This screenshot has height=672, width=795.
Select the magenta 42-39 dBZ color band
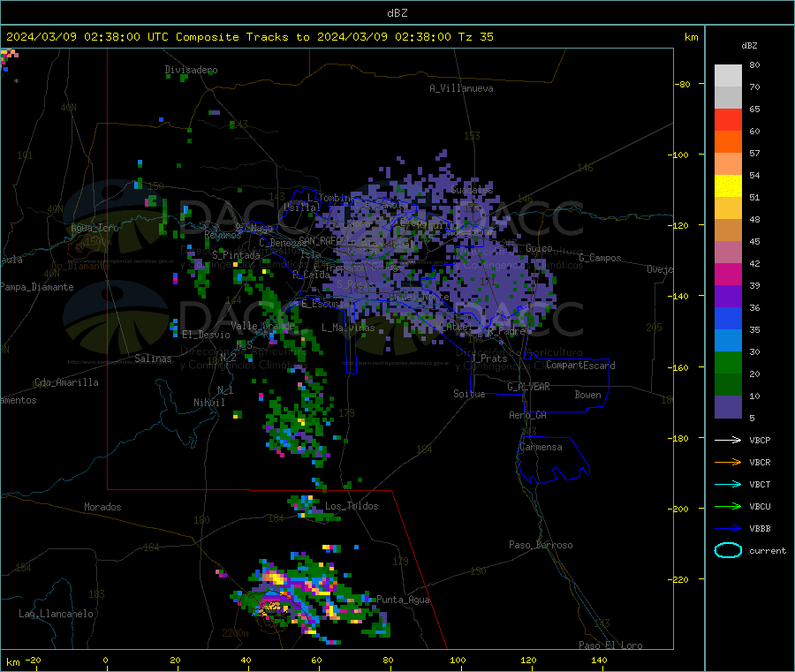pyautogui.click(x=728, y=274)
